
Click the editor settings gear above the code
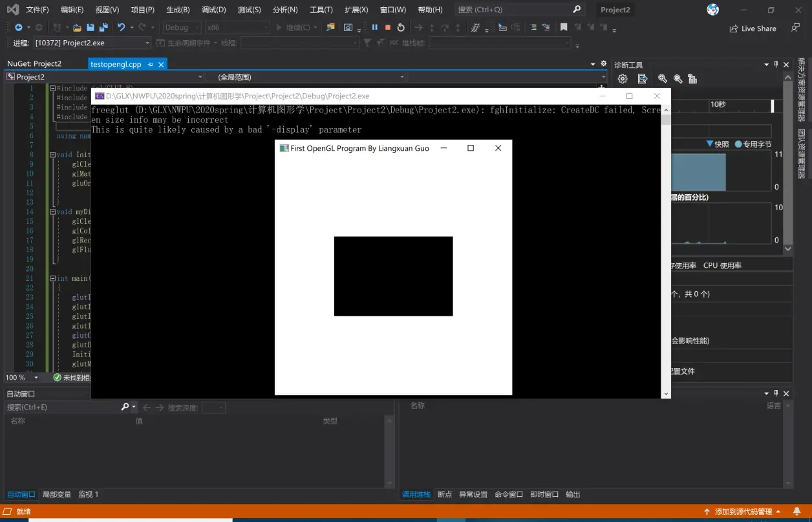[604, 64]
